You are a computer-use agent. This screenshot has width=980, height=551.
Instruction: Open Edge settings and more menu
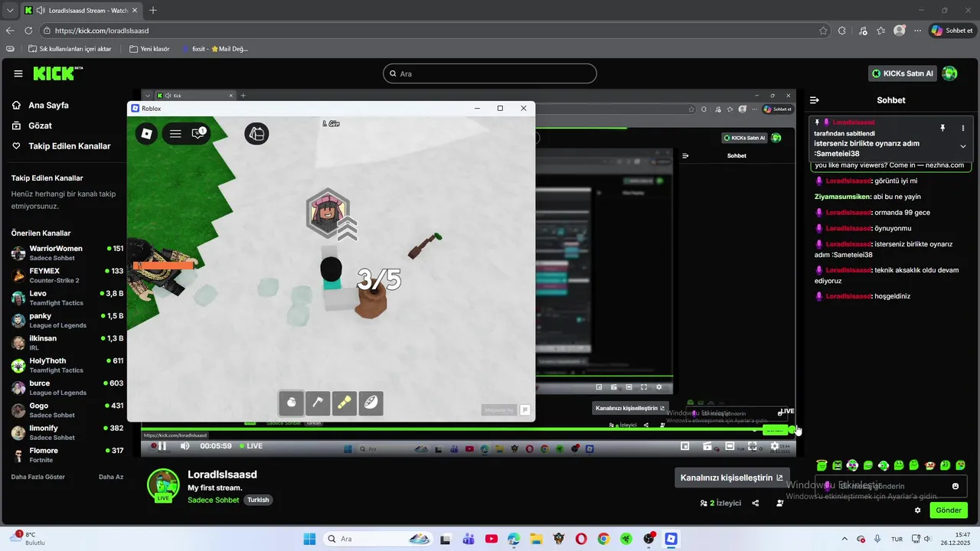(x=918, y=31)
